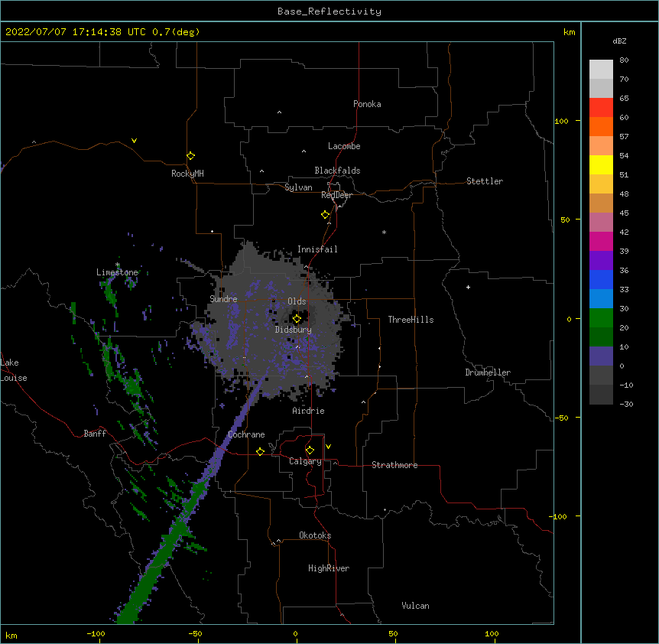Click the Lacombe city label

344,146
